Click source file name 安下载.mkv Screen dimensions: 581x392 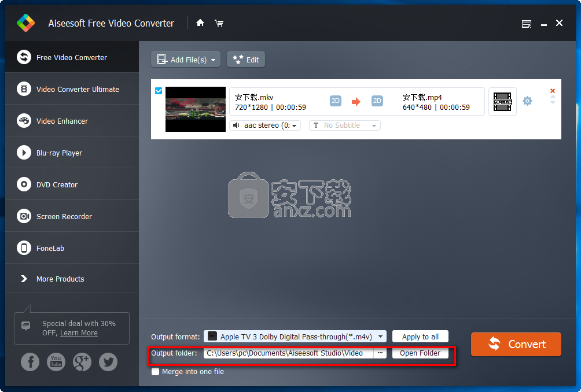pyautogui.click(x=254, y=97)
